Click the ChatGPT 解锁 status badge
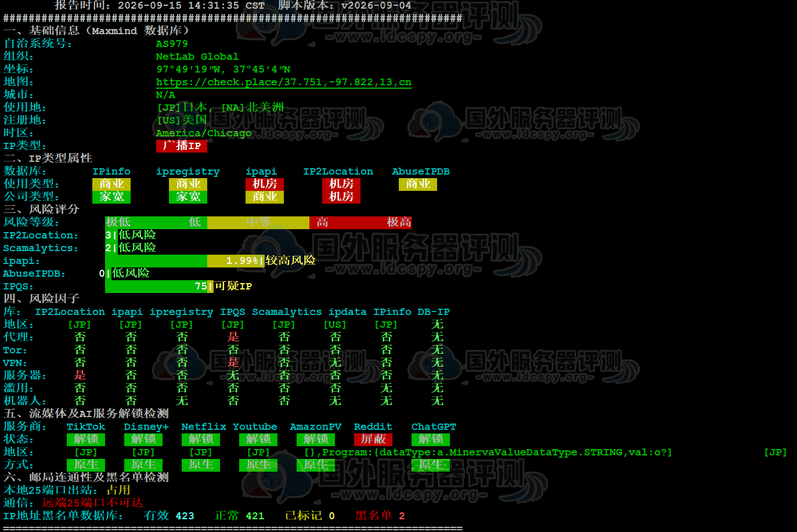This screenshot has height=532, width=797. tap(431, 439)
